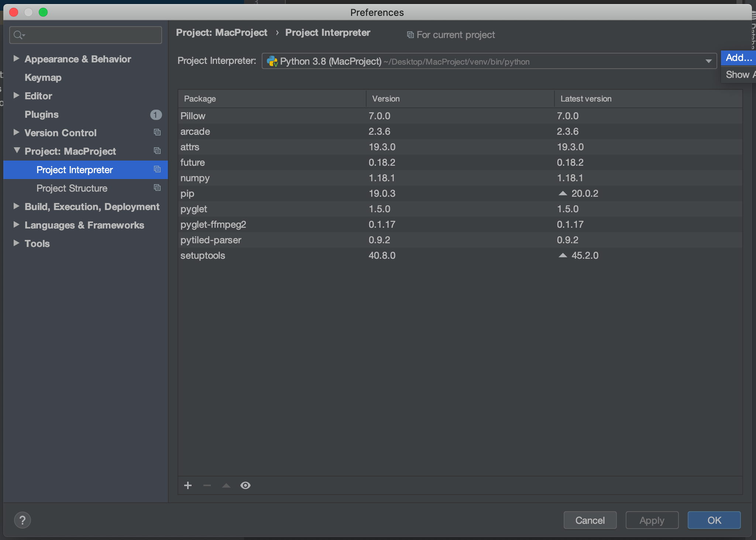Confirm with the OK button
This screenshot has width=756, height=540.
pos(714,520)
